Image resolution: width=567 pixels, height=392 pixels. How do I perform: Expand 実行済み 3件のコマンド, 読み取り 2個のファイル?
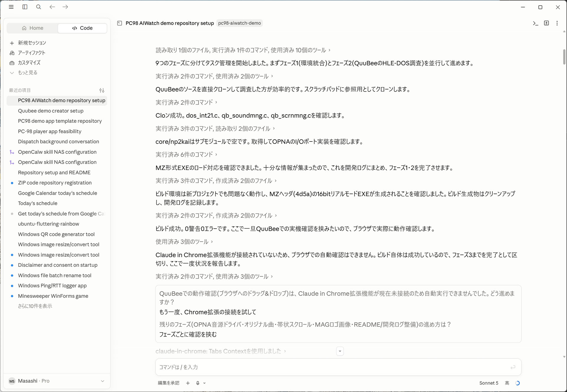[x=215, y=129]
